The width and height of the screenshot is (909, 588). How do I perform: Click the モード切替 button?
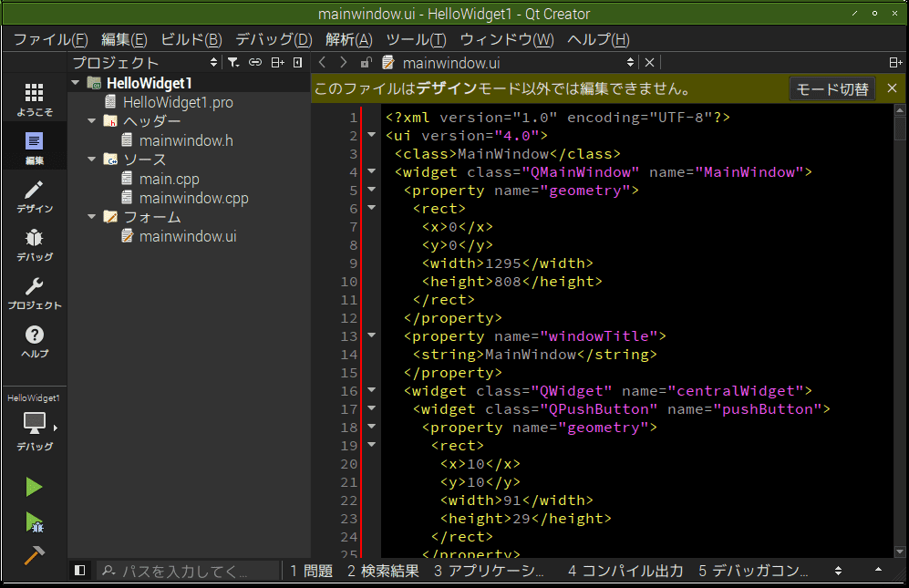point(832,88)
